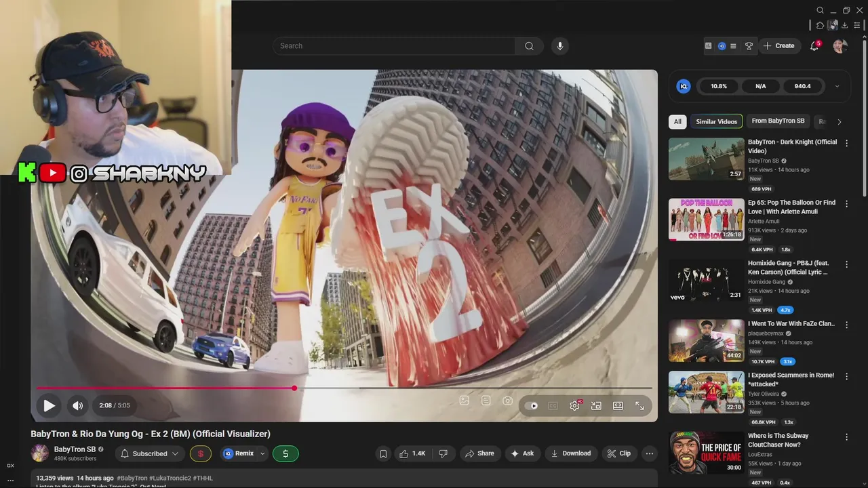Open the list lines icon in extension toolbar
The image size is (868, 488).
pyautogui.click(x=733, y=46)
